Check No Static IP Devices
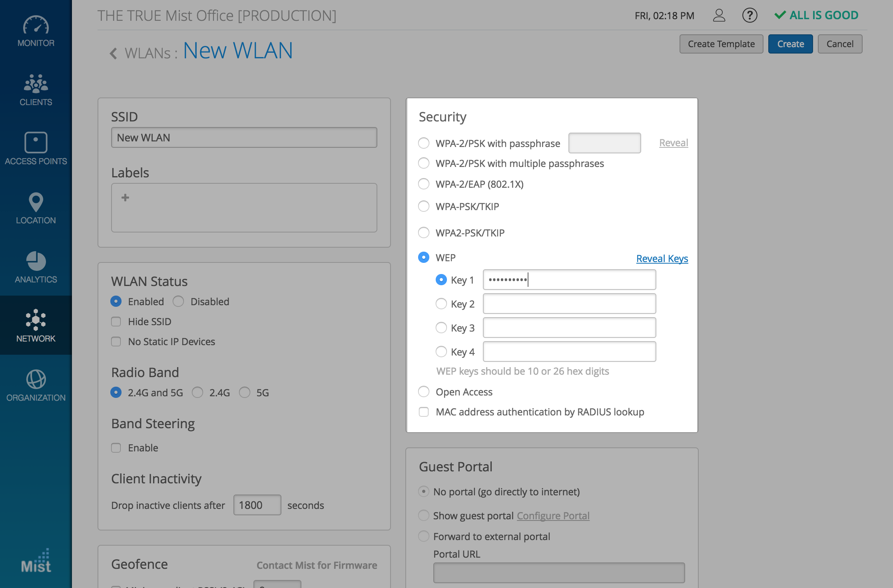 (x=116, y=342)
